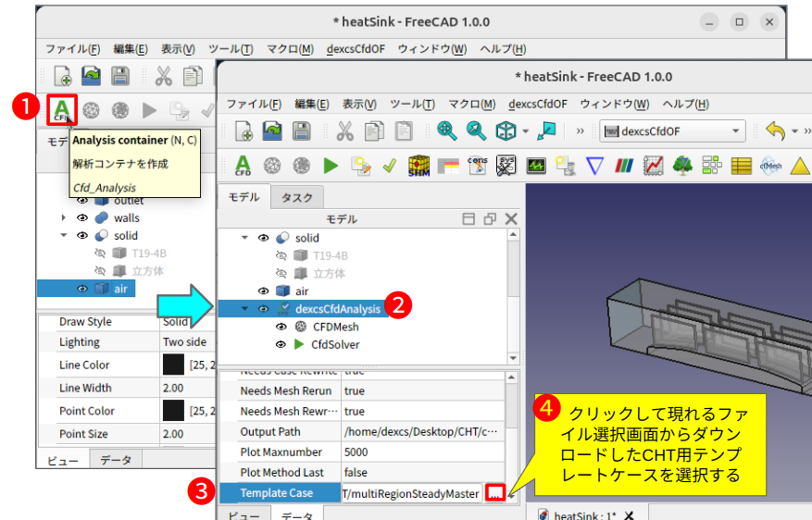Collapse dexcsCfdAnalysis tree node arrow
The width and height of the screenshot is (812, 520).
click(245, 309)
